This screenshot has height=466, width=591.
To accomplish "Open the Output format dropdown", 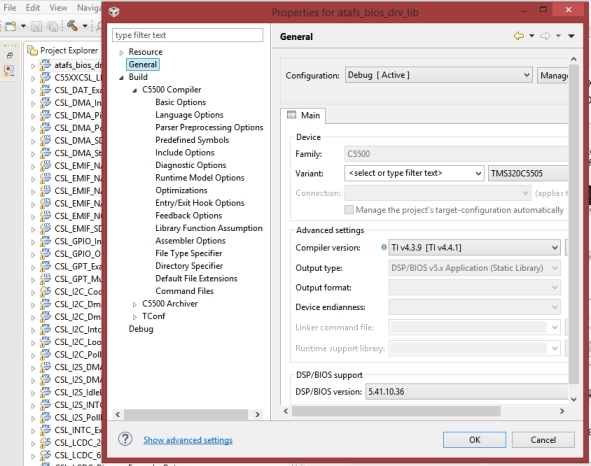I will [474, 287].
